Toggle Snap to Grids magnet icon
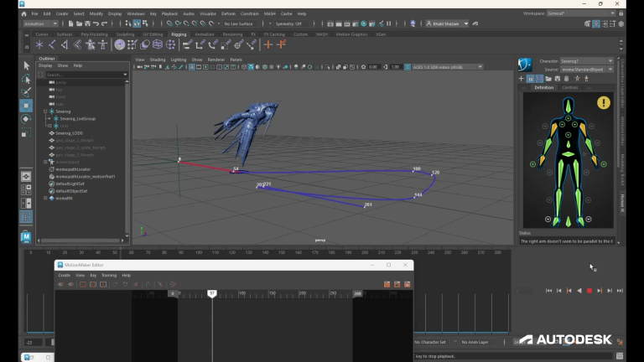644x362 pixels. [169, 23]
